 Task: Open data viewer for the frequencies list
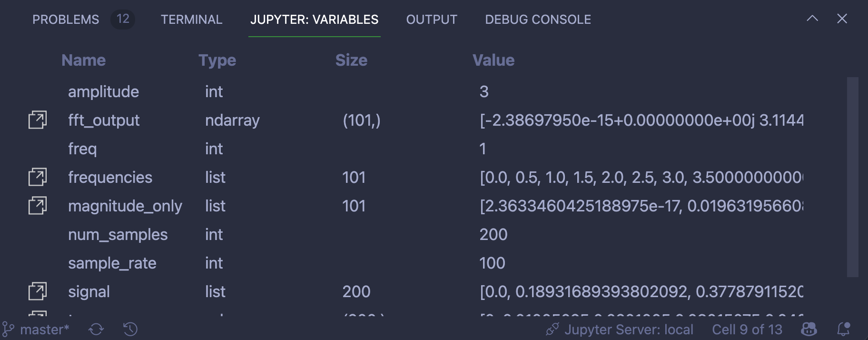pyautogui.click(x=37, y=177)
